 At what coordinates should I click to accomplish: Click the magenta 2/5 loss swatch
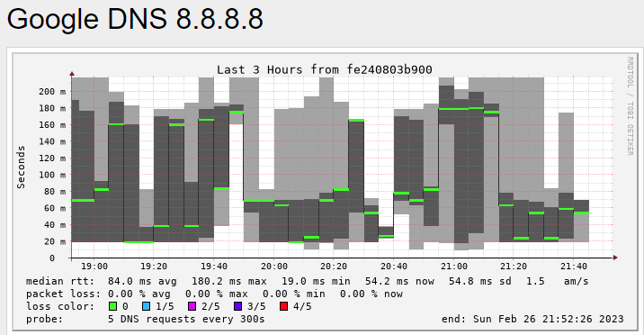192,307
